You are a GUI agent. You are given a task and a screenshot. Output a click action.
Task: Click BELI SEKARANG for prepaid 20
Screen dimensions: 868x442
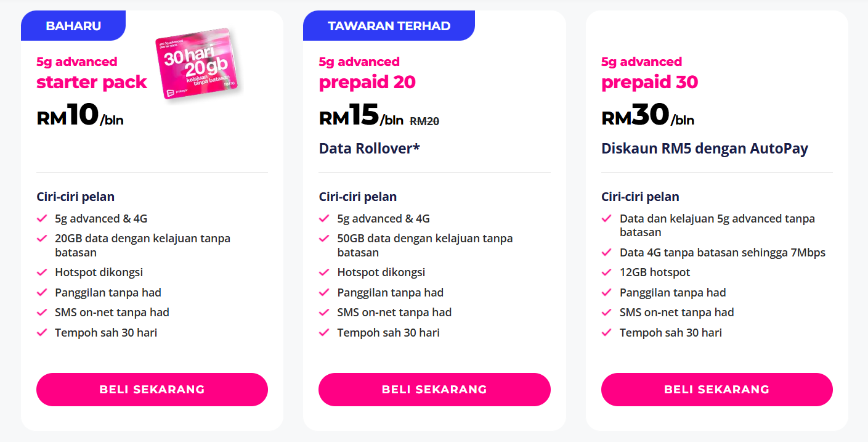434,390
